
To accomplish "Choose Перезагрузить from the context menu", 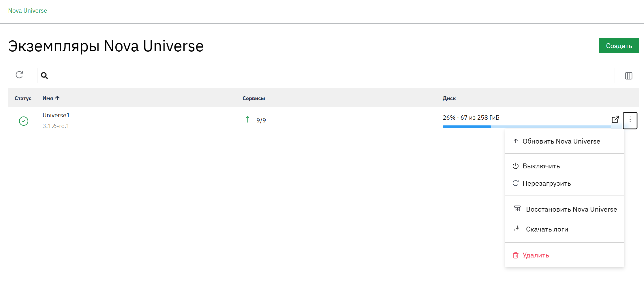I will pyautogui.click(x=565, y=183).
